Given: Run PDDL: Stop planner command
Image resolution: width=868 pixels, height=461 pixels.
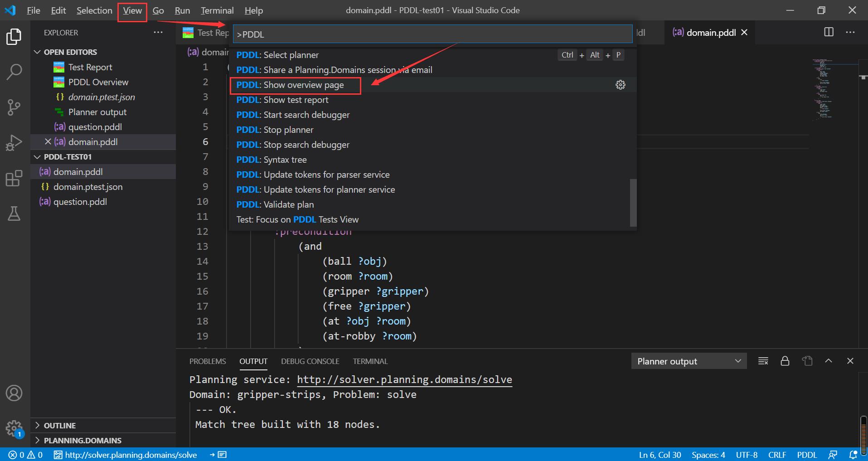Looking at the screenshot, I should pos(432,130).
